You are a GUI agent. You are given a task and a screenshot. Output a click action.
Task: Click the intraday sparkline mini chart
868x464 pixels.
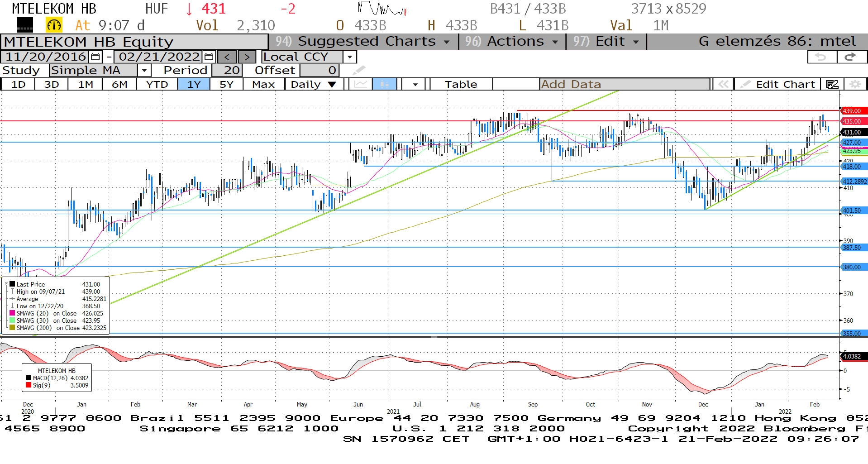pyautogui.click(x=382, y=9)
